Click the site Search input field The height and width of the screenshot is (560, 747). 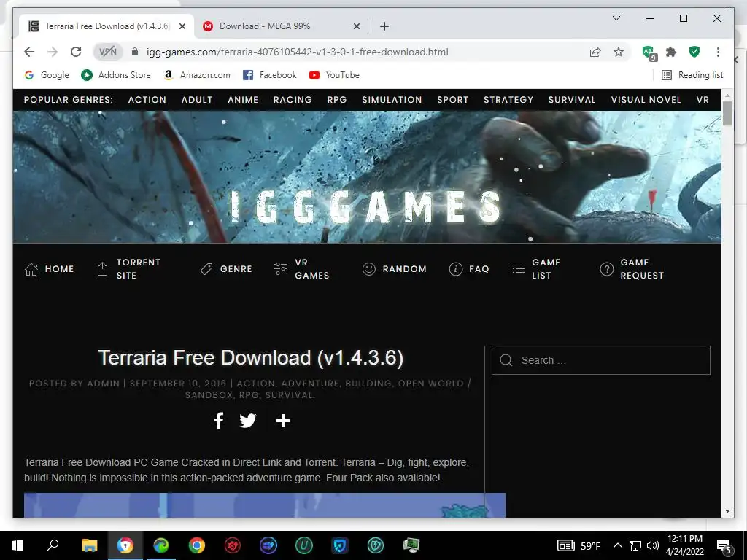click(x=601, y=360)
